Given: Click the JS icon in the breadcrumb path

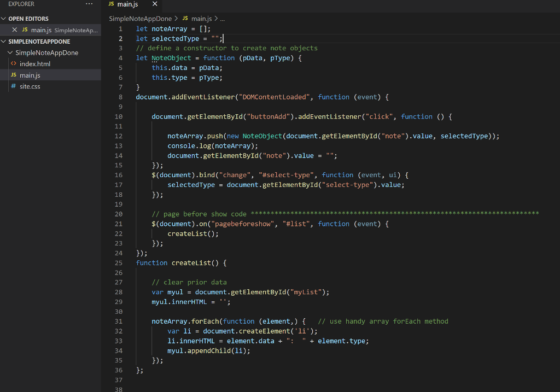Looking at the screenshot, I should click(184, 19).
